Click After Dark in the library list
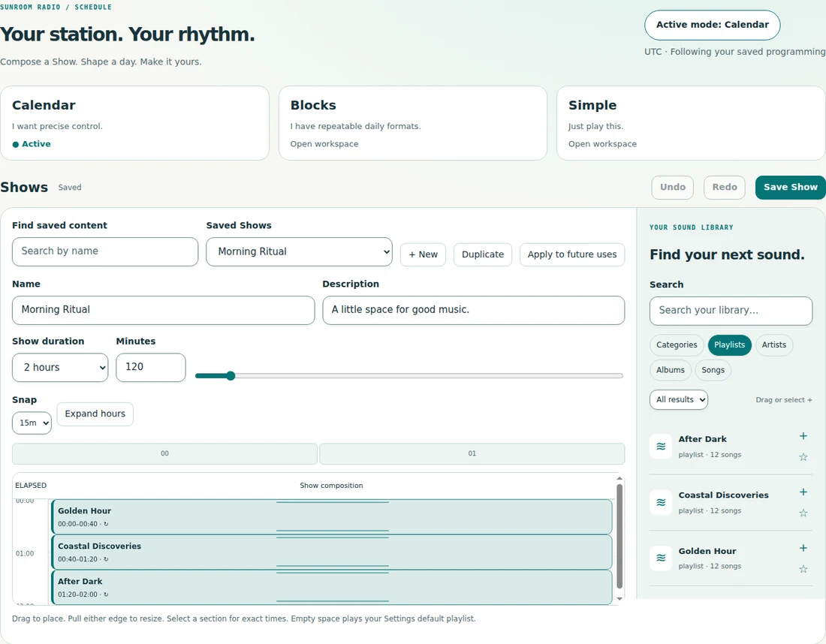826x644 pixels. click(702, 439)
